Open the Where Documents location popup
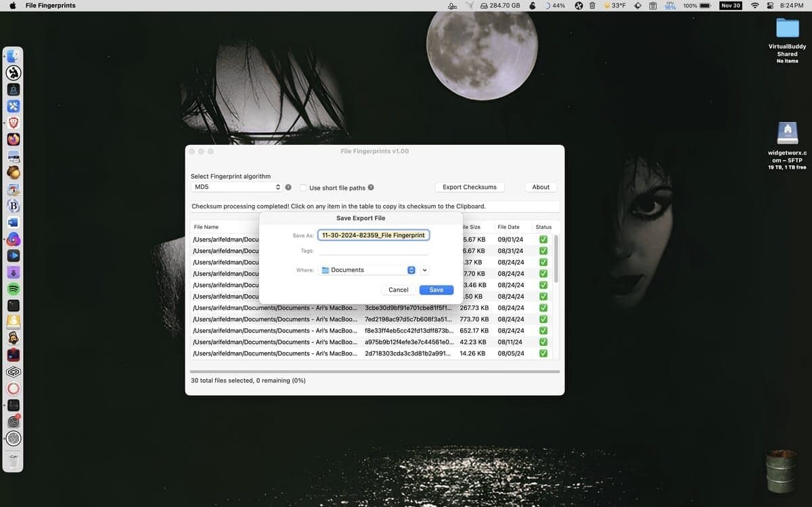The height and width of the screenshot is (507, 812). click(367, 270)
